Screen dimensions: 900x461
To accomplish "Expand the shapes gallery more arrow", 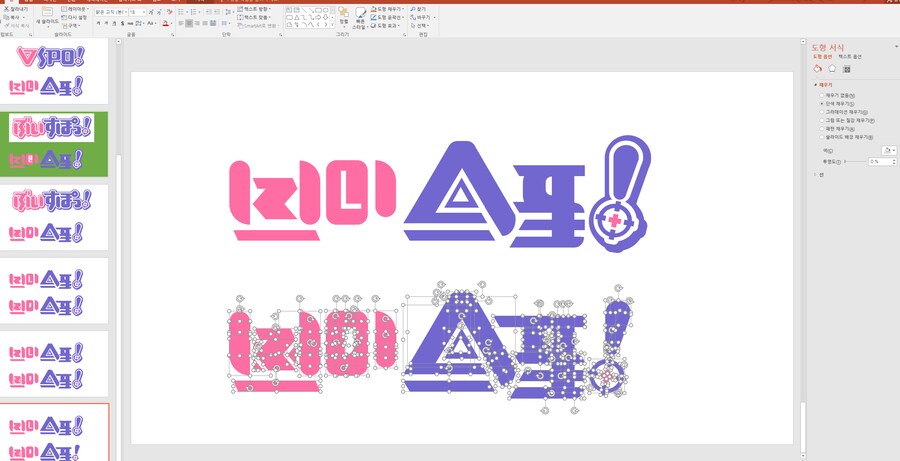I will click(332, 25).
